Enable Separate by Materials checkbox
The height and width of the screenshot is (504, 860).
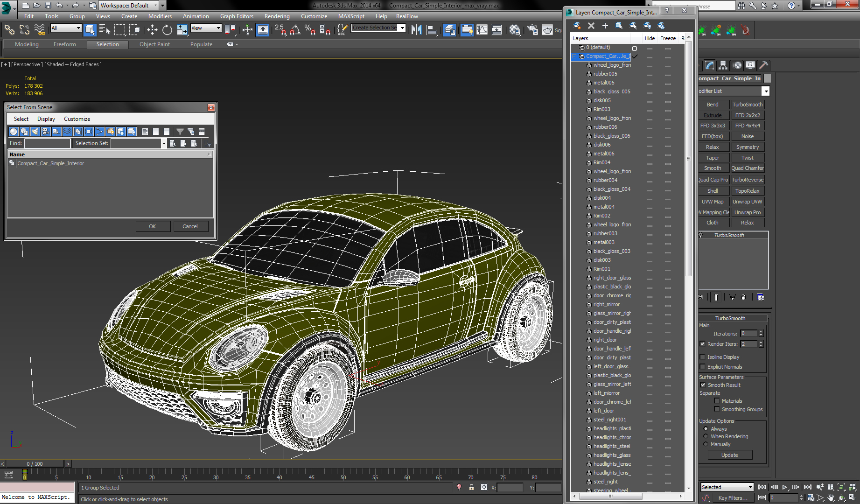[717, 401]
